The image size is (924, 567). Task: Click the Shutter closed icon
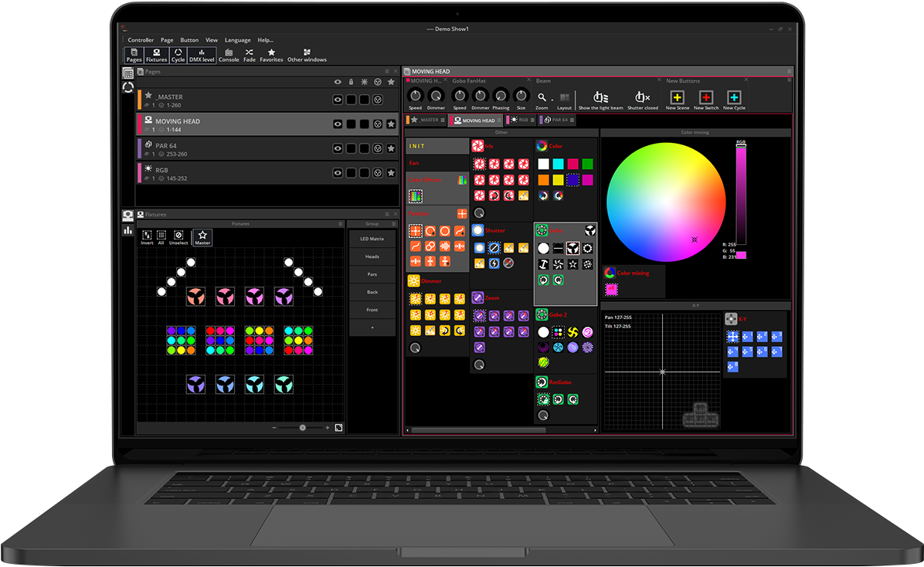[x=642, y=100]
